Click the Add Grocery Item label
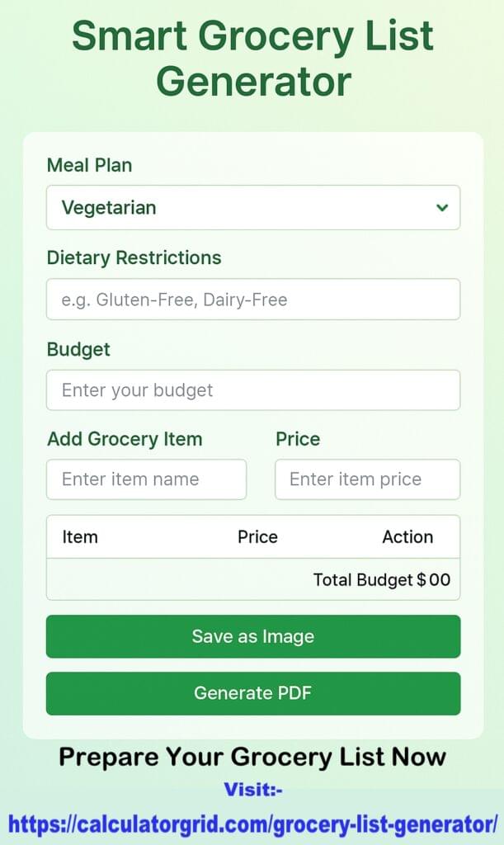The height and width of the screenshot is (845, 504). (124, 439)
